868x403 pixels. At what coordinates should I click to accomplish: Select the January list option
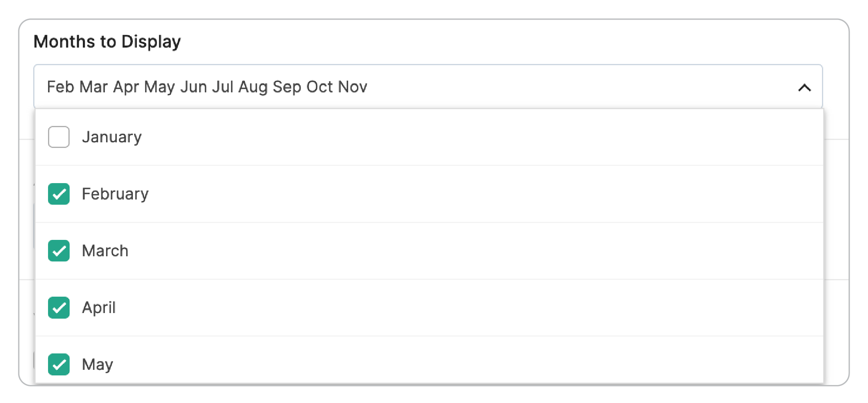(112, 137)
